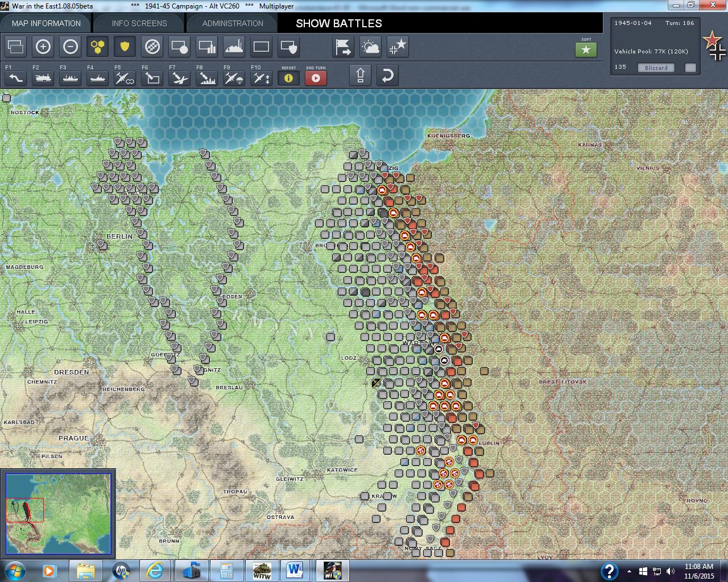This screenshot has height=582, width=728.
Task: Toggle the yellow hex grid display
Action: click(x=98, y=47)
